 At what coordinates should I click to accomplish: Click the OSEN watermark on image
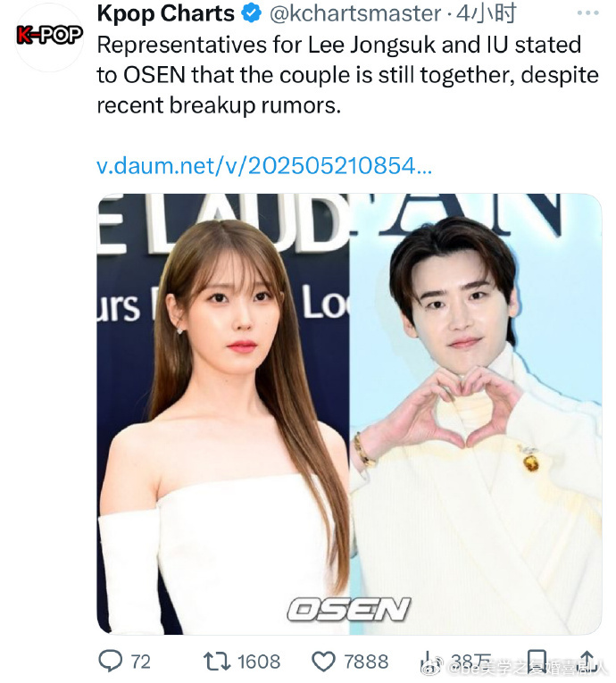349,609
